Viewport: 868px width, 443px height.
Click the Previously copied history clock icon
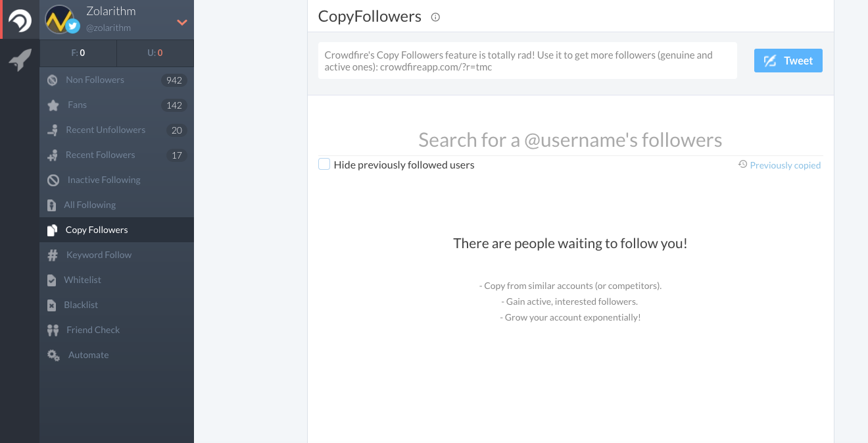742,165
